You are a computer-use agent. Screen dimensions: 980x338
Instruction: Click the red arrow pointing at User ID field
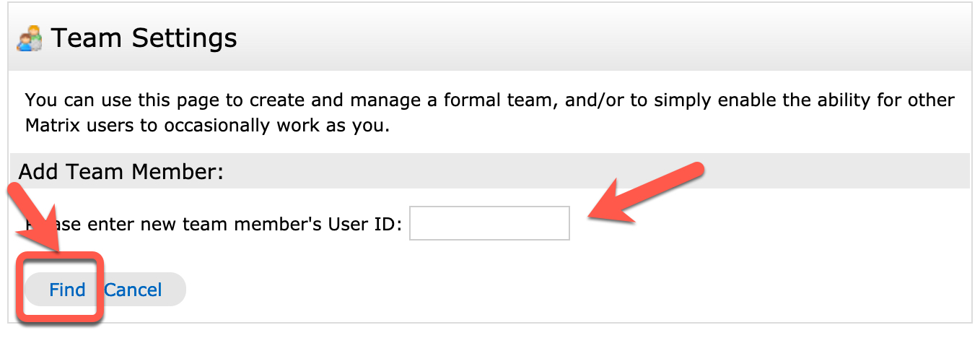pyautogui.click(x=644, y=192)
